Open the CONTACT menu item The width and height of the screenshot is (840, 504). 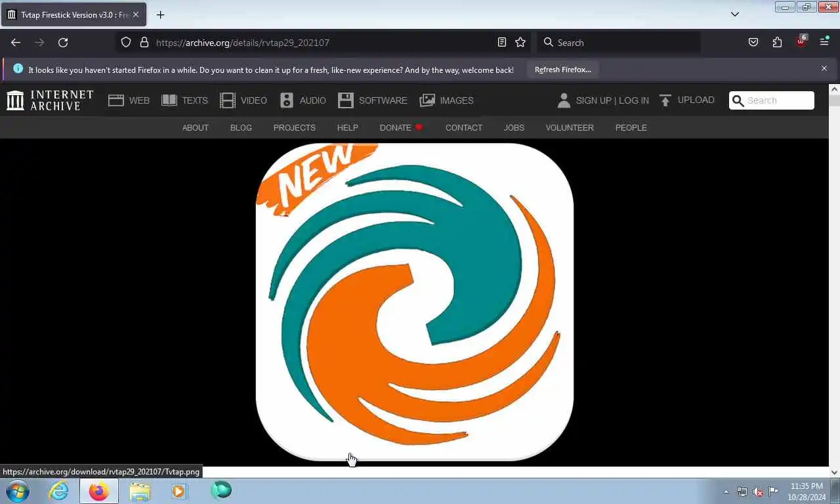(464, 127)
